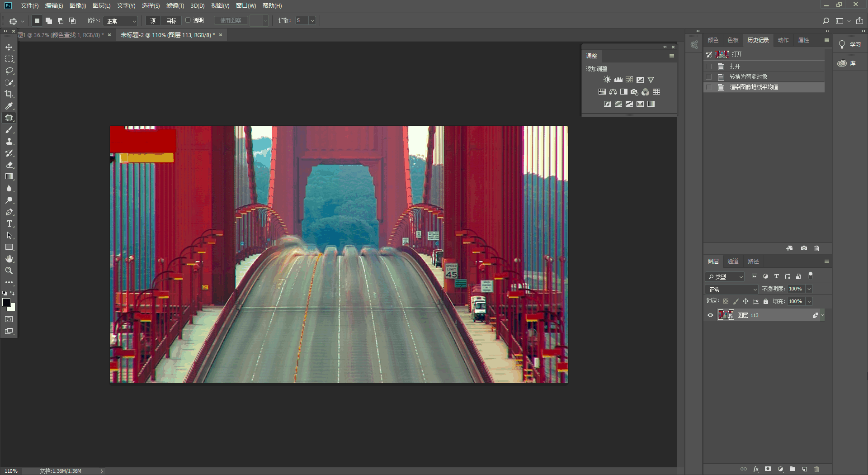868x475 pixels.
Task: Select the Brush tool
Action: coord(9,130)
